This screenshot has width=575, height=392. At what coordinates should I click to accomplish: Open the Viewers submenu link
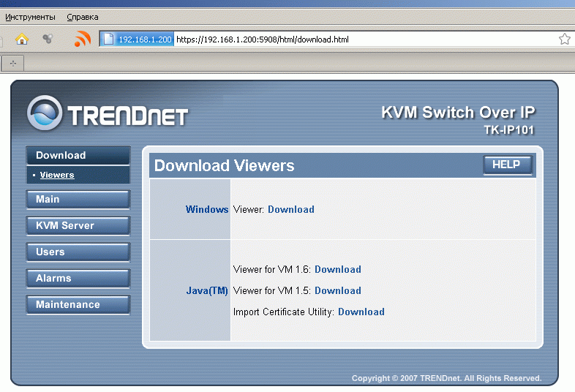pos(57,175)
